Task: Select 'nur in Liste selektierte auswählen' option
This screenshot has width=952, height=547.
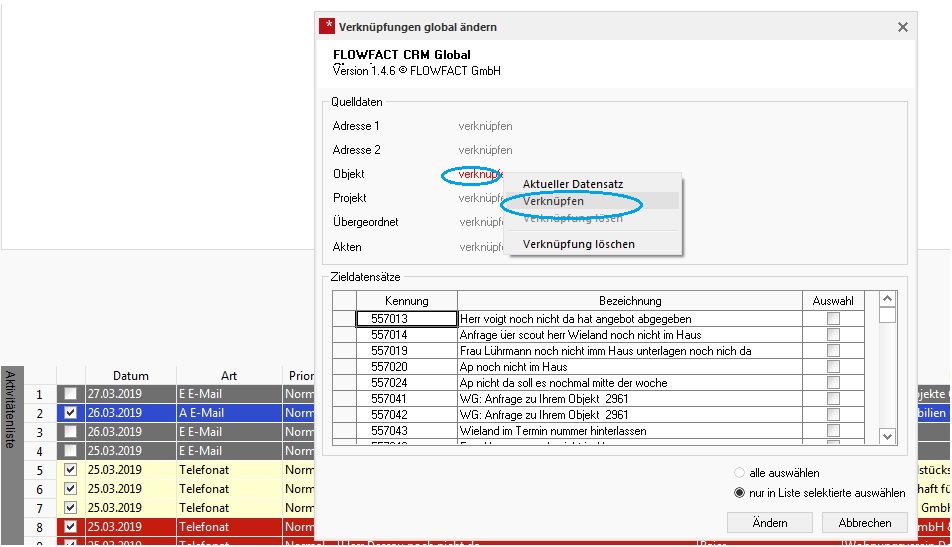Action: 740,493
